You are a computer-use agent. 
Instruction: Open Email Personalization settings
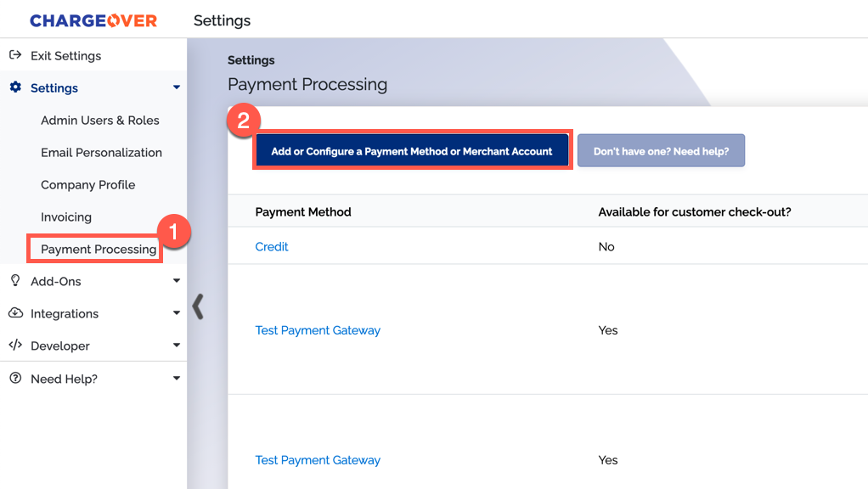click(101, 153)
